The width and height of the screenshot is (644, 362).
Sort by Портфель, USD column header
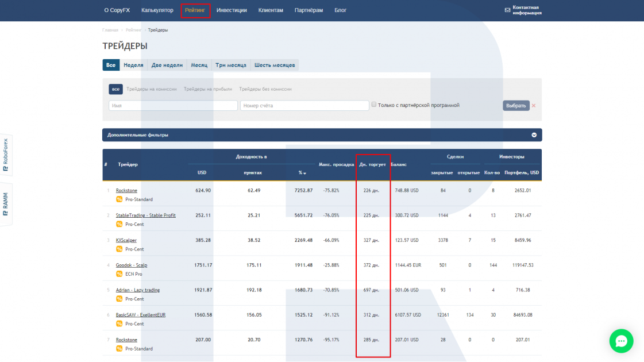pos(522,172)
